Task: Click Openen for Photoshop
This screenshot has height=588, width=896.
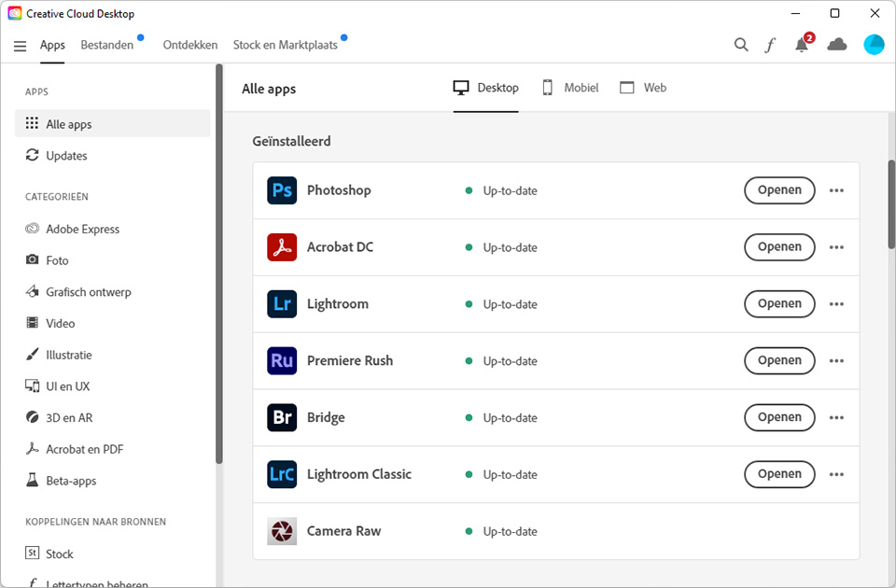Action: click(x=779, y=190)
